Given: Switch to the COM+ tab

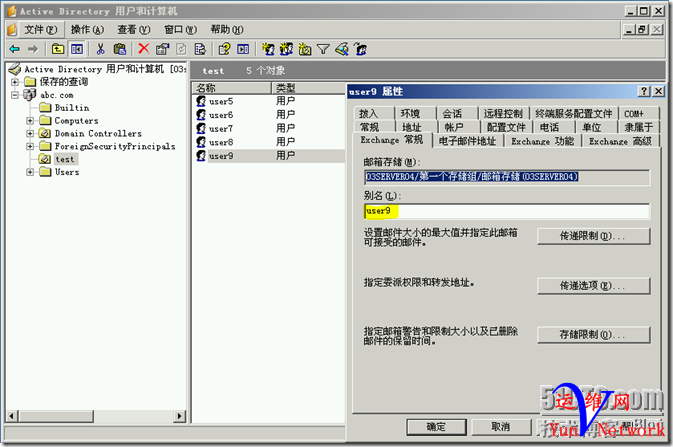Looking at the screenshot, I should coord(634,113).
